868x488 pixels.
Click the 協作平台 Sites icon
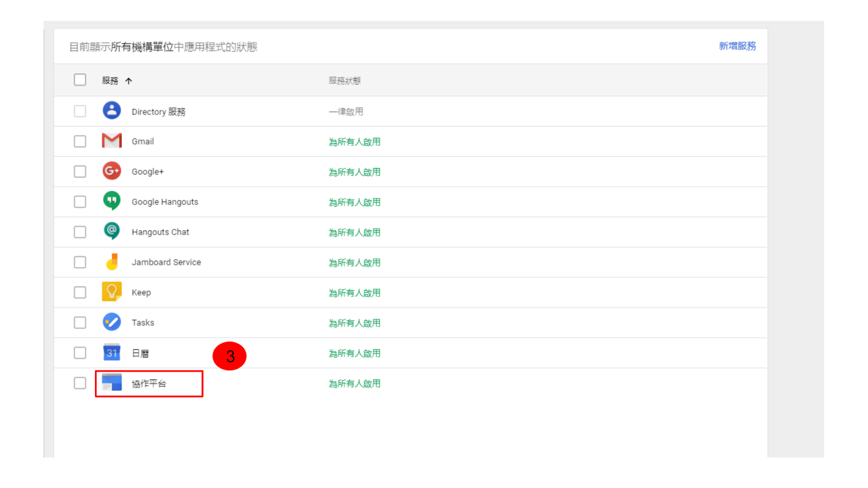112,383
